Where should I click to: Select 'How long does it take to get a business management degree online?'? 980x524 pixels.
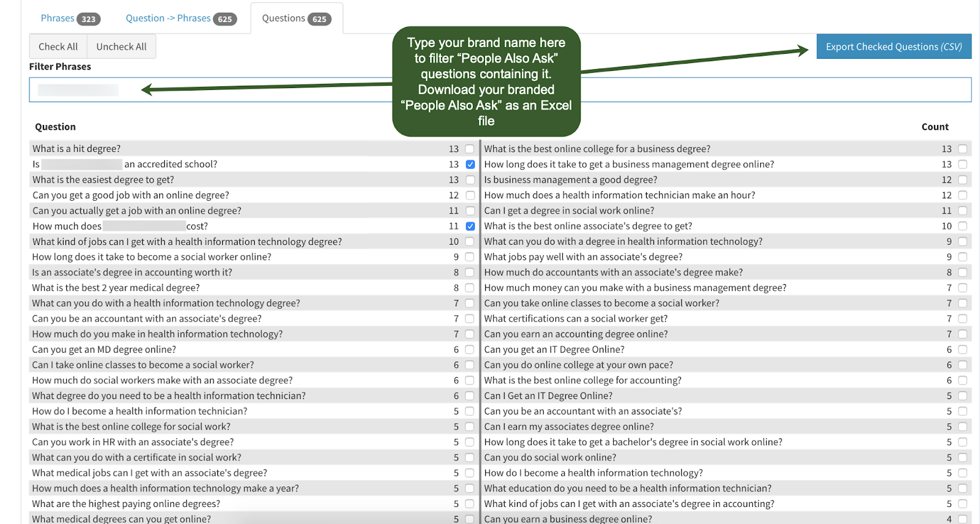click(x=962, y=164)
